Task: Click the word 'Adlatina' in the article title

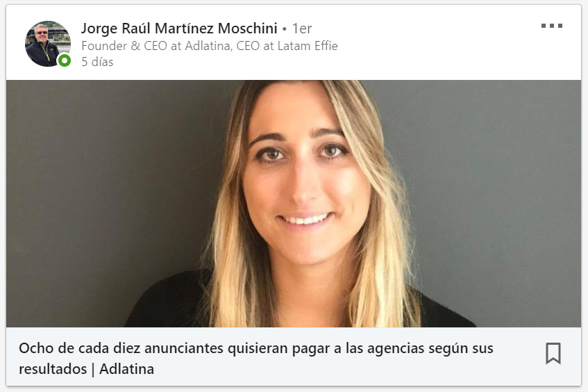Action: (x=127, y=369)
